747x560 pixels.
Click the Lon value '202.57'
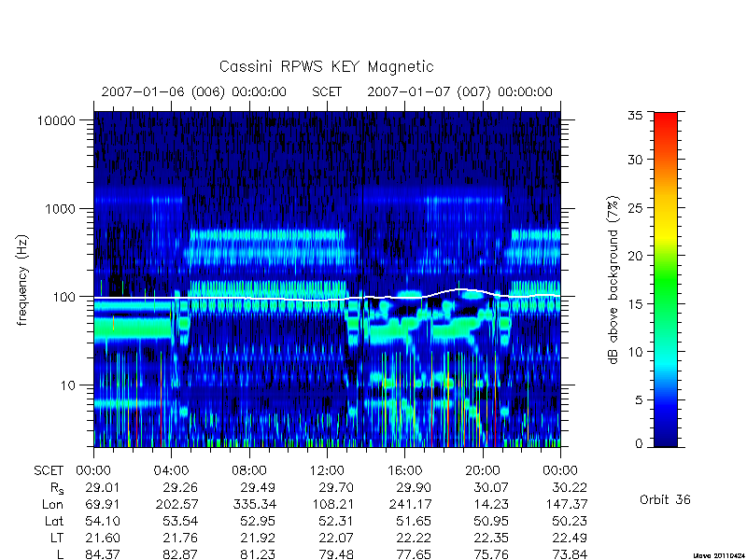coord(176,504)
